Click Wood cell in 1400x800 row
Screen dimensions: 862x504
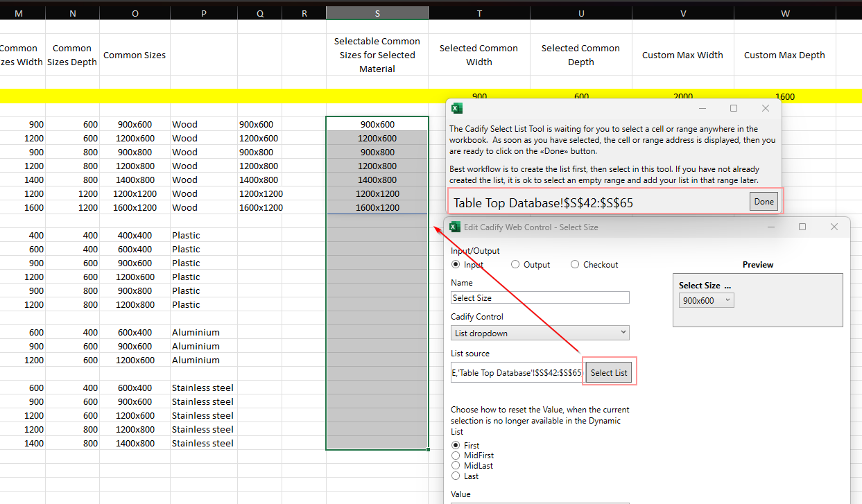click(204, 180)
